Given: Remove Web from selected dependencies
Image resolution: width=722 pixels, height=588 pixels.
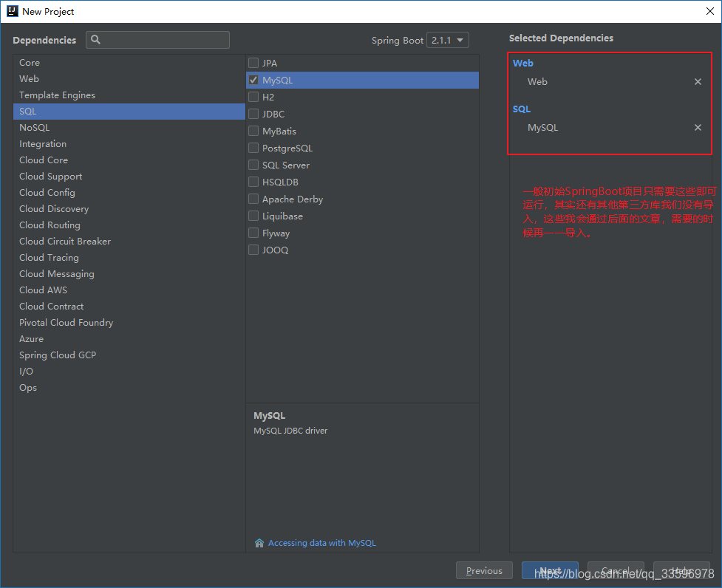Looking at the screenshot, I should [x=698, y=82].
